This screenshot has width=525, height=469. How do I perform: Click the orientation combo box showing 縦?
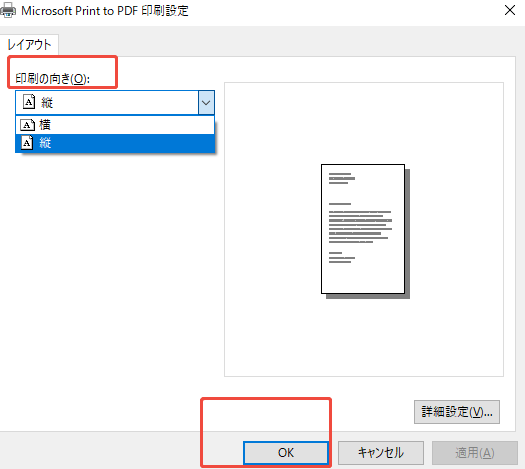[115, 102]
